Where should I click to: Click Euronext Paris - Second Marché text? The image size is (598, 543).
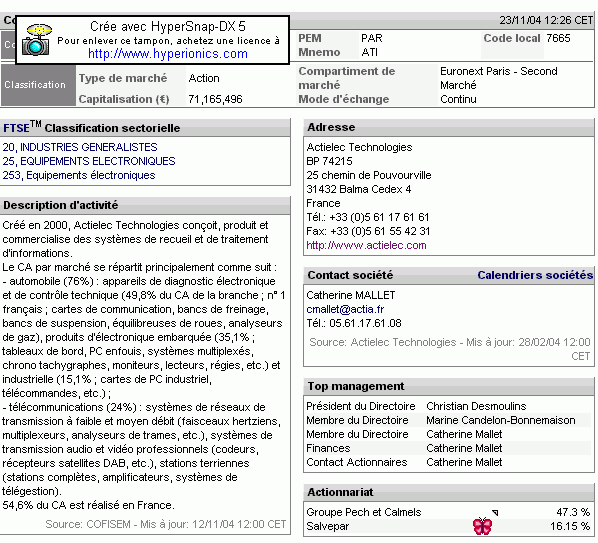click(499, 78)
